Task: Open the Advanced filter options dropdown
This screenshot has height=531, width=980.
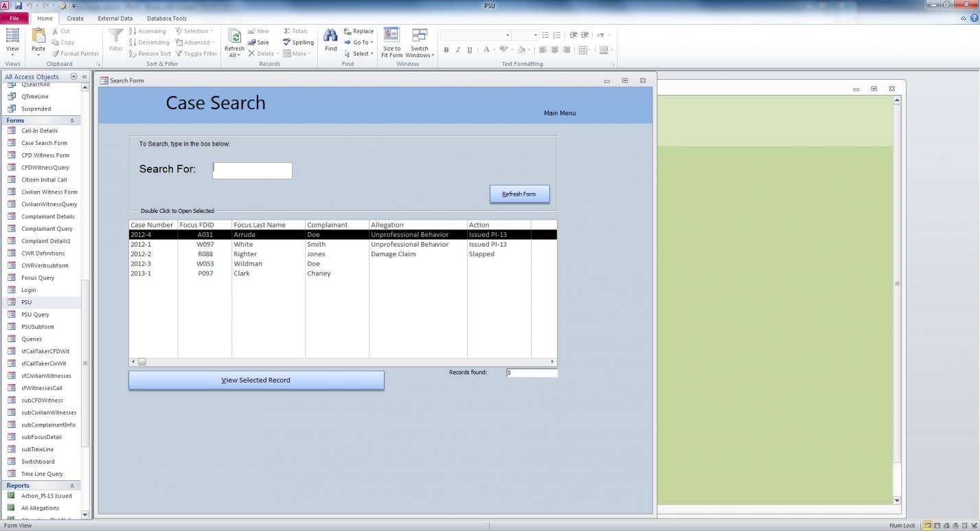Action: (194, 42)
